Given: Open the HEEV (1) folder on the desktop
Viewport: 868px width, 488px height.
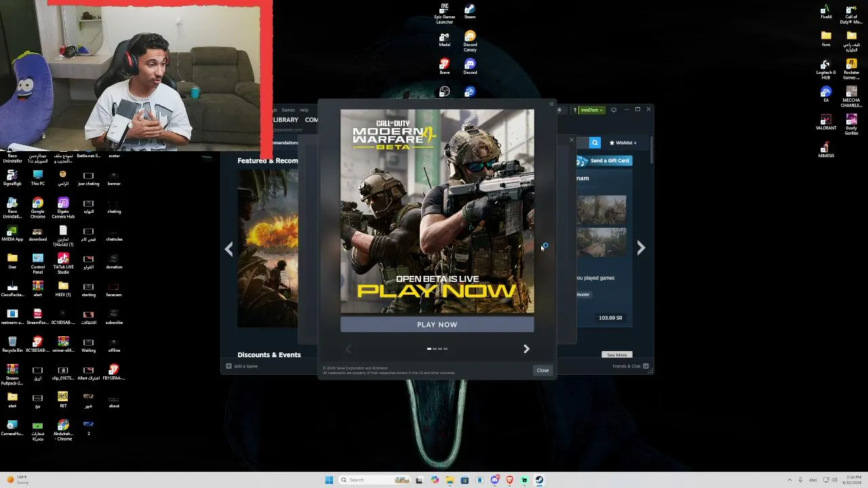Looking at the screenshot, I should point(63,289).
